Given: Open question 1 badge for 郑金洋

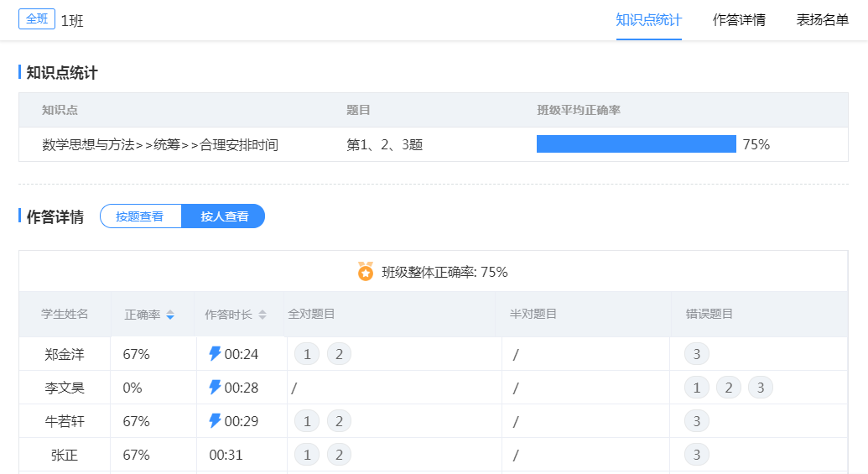Looking at the screenshot, I should click(x=307, y=354).
